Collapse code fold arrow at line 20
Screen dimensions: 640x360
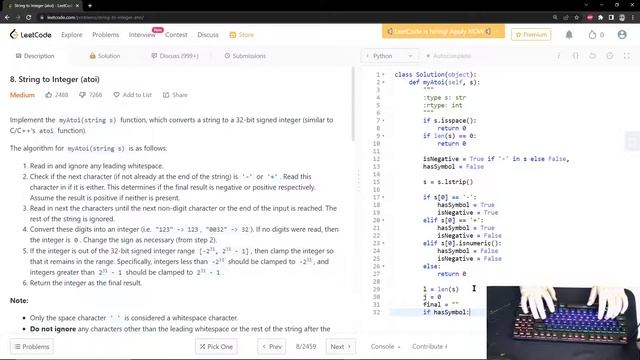point(383,220)
